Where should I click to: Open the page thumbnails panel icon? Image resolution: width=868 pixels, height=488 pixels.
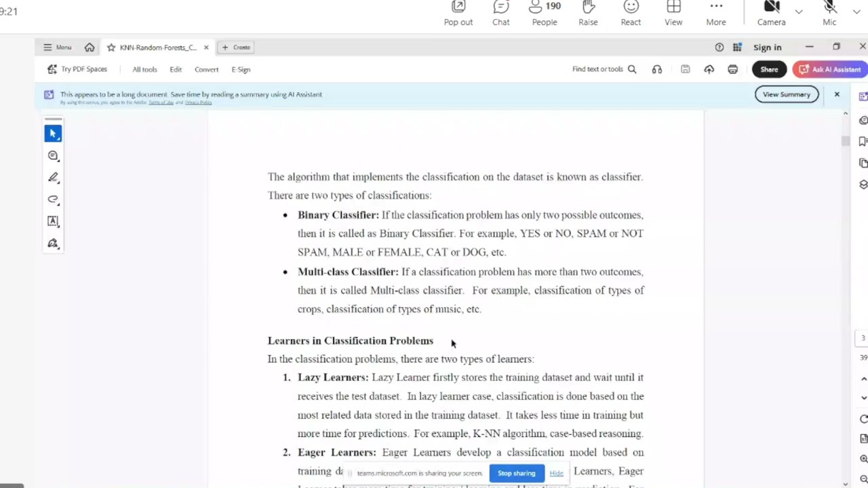[863, 163]
